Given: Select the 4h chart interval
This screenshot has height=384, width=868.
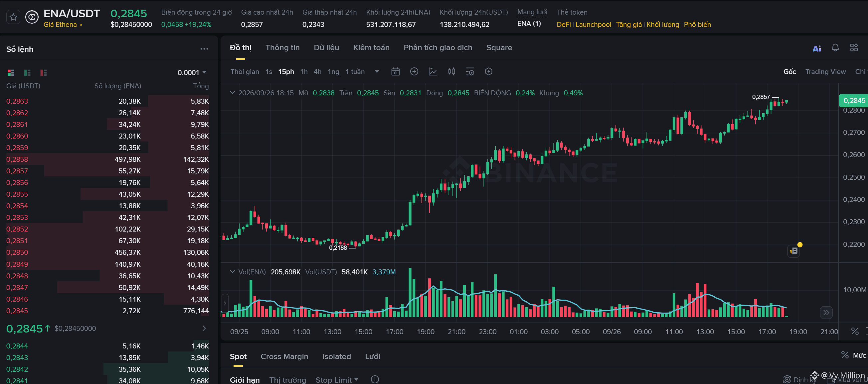Looking at the screenshot, I should tap(317, 72).
